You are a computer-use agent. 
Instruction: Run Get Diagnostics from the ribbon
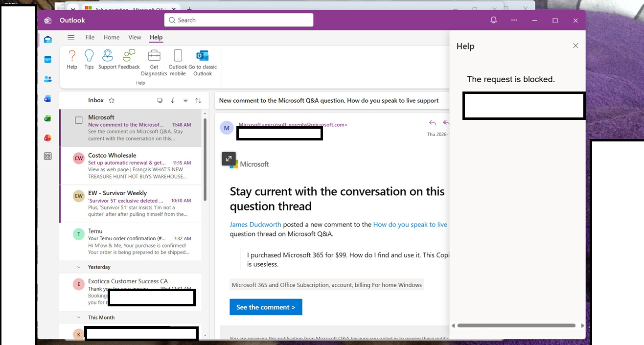[x=154, y=63]
